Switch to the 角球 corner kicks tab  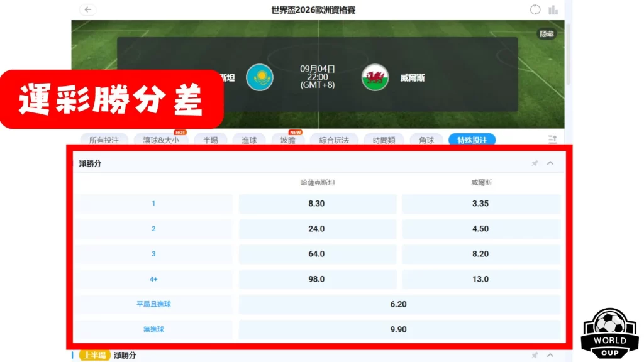426,140
